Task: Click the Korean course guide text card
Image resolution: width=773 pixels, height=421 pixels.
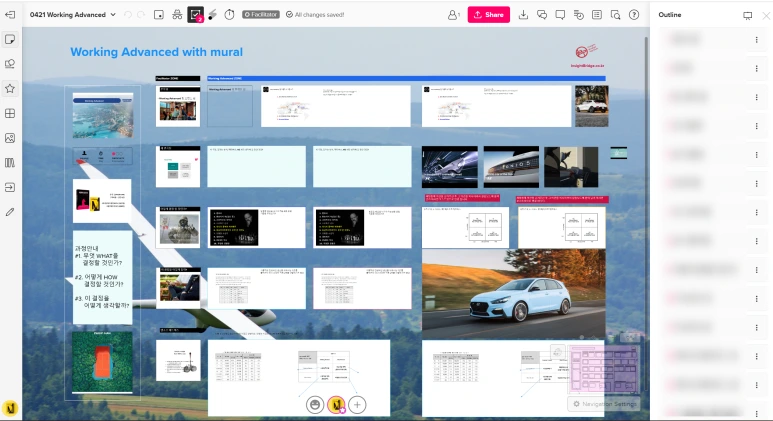Action: tap(102, 277)
